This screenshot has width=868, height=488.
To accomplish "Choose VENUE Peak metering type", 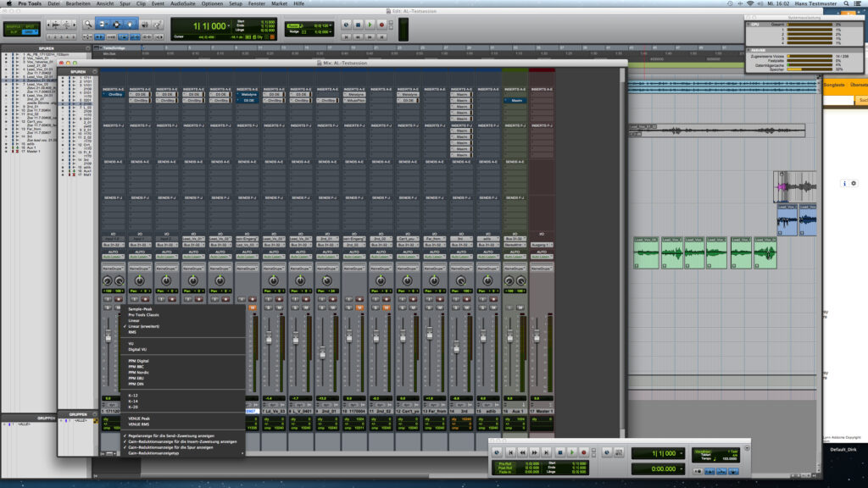I will (x=139, y=419).
